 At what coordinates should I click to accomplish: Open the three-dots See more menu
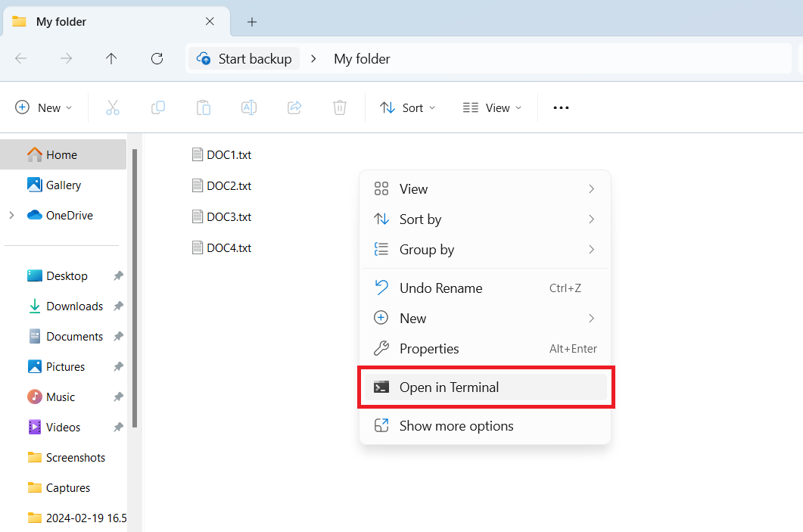click(561, 107)
